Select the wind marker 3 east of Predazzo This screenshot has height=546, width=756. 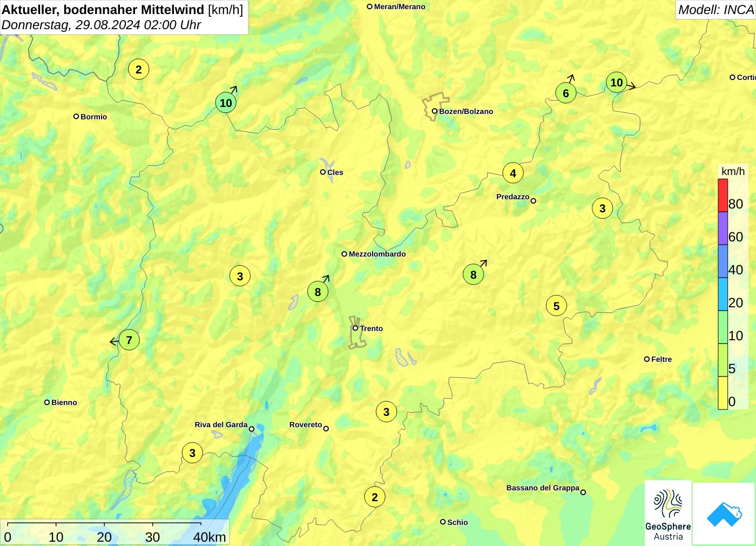click(x=603, y=208)
